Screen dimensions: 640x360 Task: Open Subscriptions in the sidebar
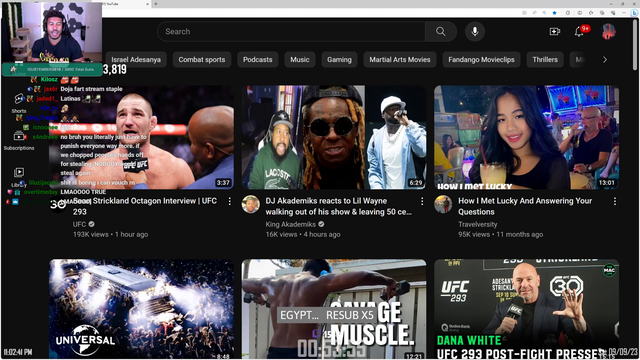[x=19, y=140]
